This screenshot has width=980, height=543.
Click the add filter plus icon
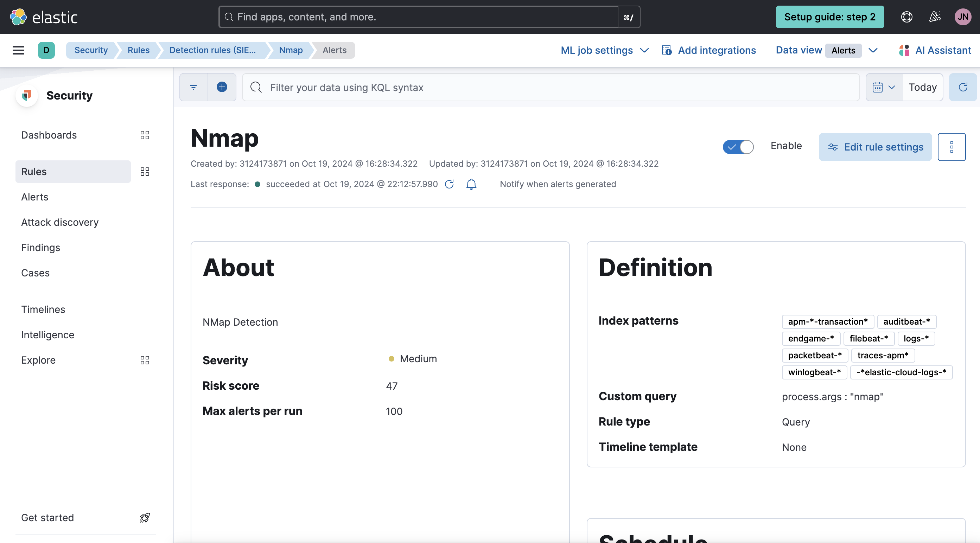pos(222,88)
